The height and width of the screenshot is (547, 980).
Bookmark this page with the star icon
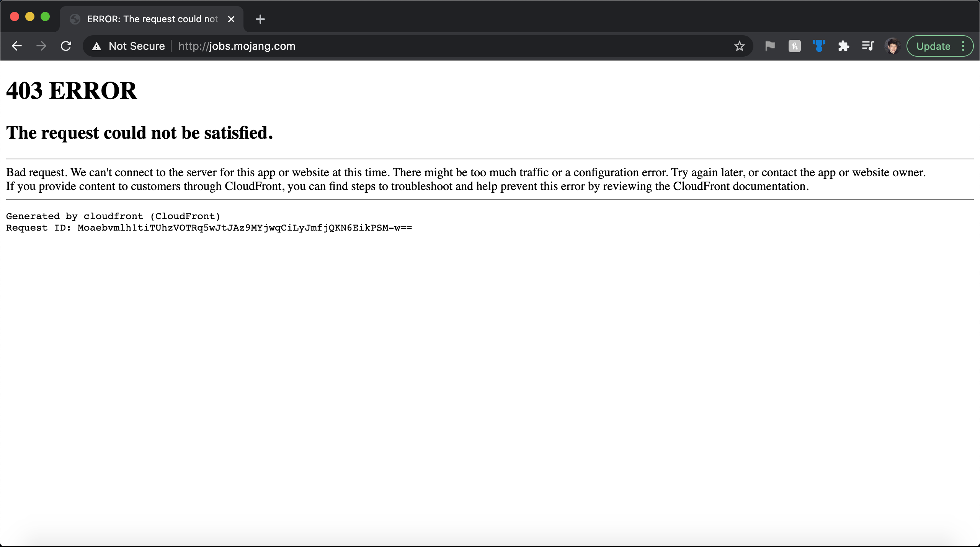point(739,46)
